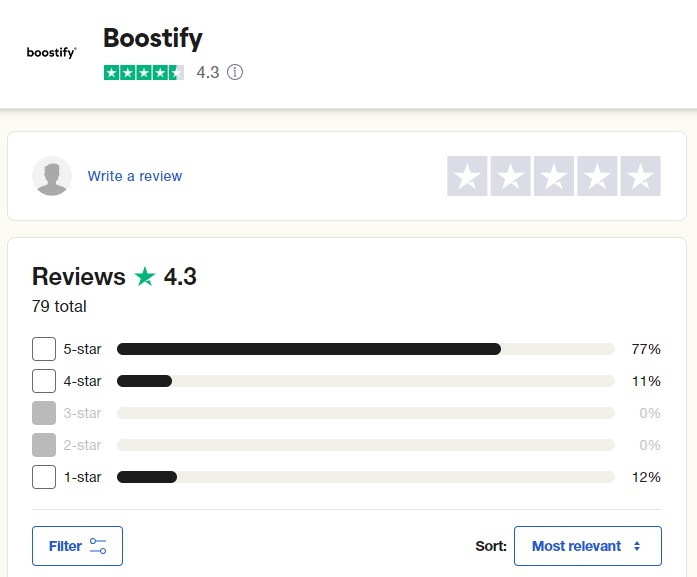The height and width of the screenshot is (577, 697).
Task: Rate three stars in review box
Action: coord(553,176)
